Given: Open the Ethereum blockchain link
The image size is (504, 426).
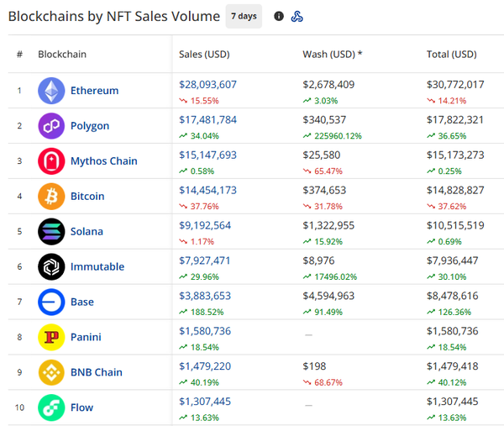Looking at the screenshot, I should (94, 91).
